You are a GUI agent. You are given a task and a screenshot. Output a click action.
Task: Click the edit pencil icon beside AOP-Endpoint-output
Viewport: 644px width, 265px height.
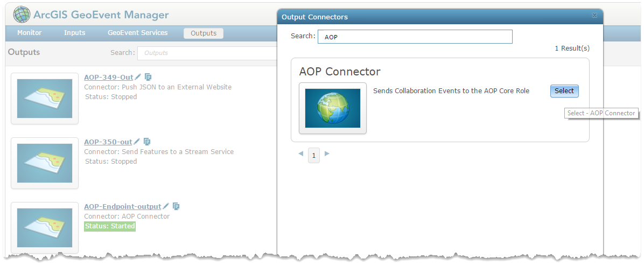(166, 206)
